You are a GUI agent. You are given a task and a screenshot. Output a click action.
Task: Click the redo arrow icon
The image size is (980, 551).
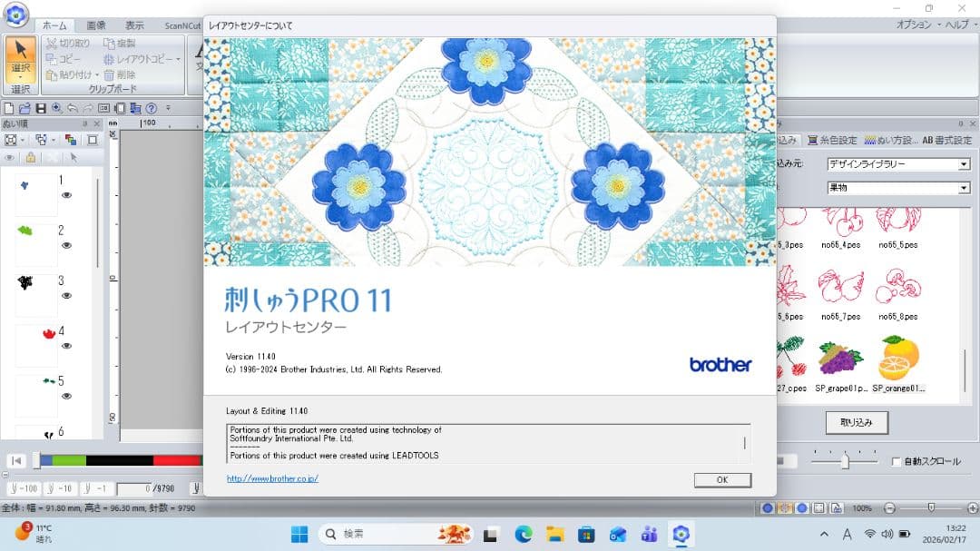[x=88, y=108]
